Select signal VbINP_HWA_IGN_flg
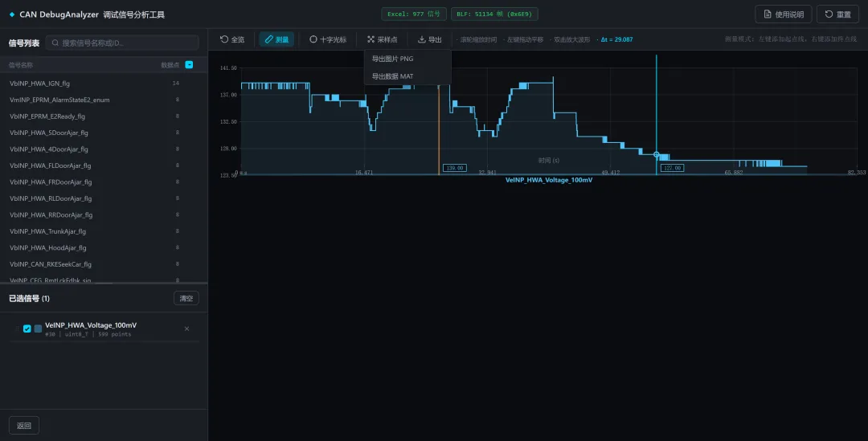868x441 pixels. click(x=104, y=84)
